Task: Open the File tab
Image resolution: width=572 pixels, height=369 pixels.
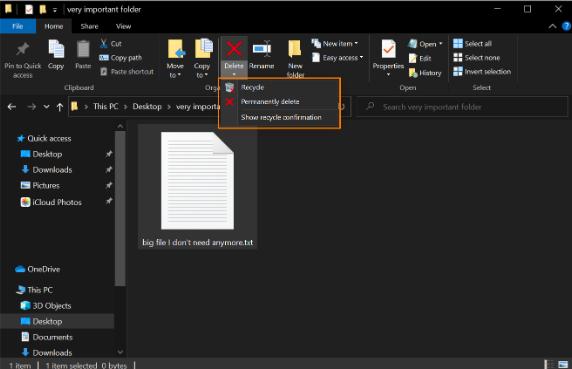Action: point(18,26)
